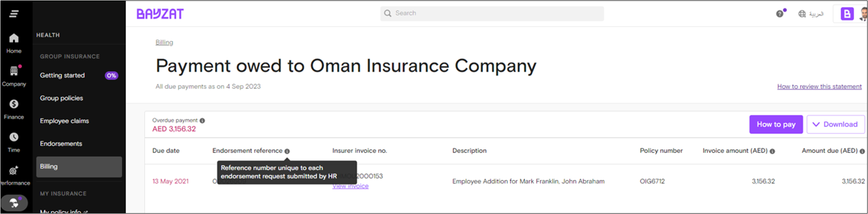This screenshot has height=214, width=868.
Task: Click the 0% progress badge
Action: (111, 76)
